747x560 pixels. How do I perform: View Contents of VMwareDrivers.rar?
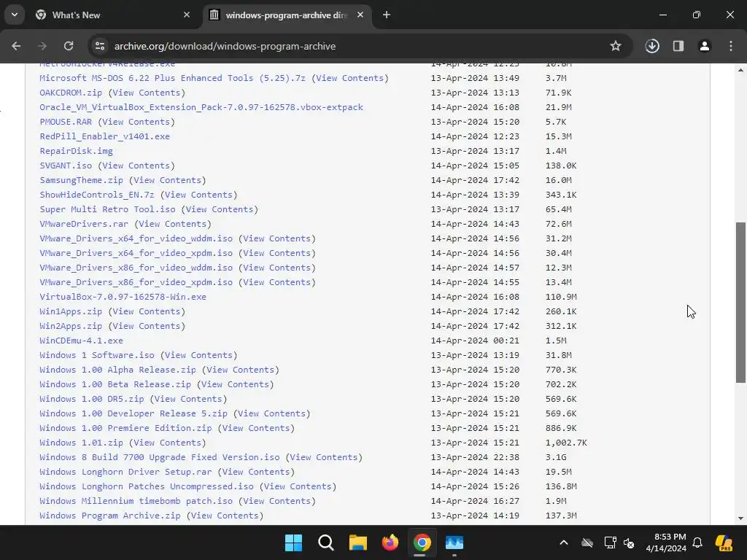point(172,224)
